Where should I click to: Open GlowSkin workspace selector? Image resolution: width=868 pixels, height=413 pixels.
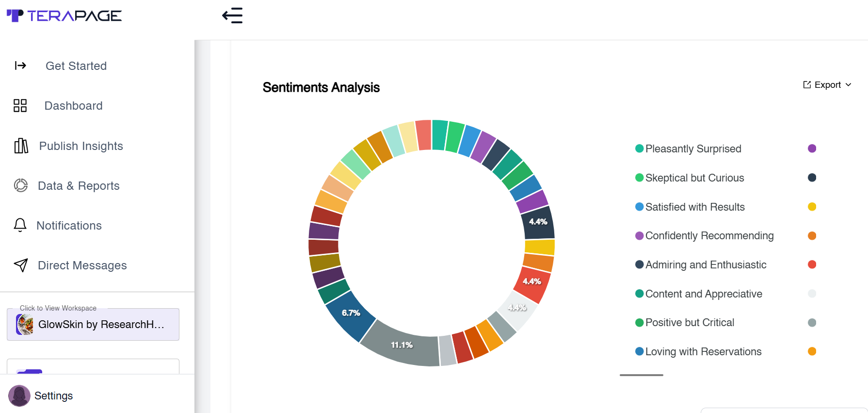point(93,324)
